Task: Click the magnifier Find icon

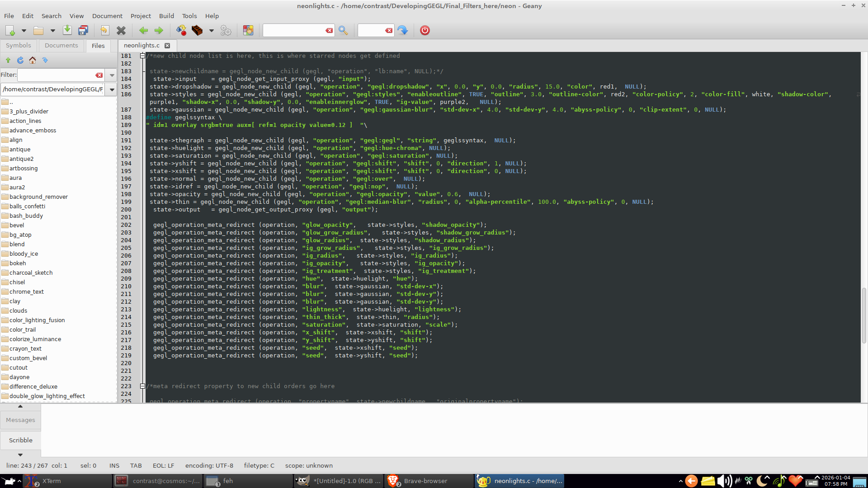Action: pyautogui.click(x=343, y=30)
